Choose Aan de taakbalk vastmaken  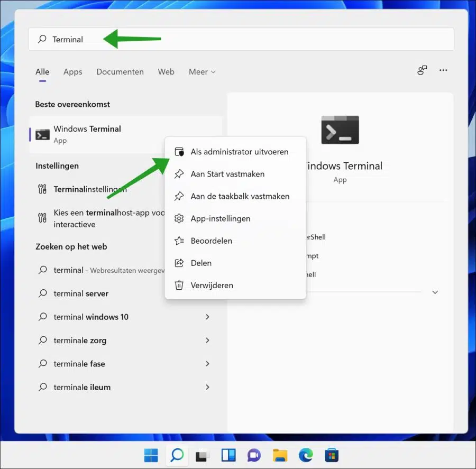[235, 196]
